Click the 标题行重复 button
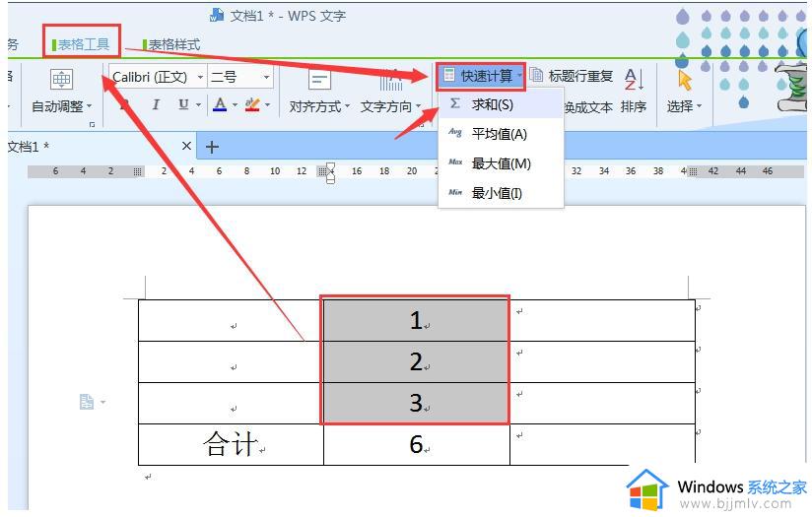 [572, 76]
